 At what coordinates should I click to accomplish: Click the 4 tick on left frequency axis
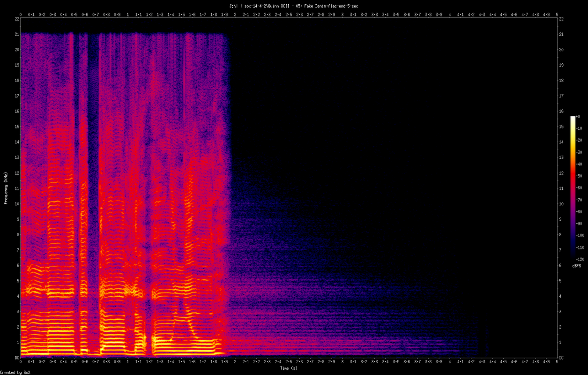tap(18, 296)
